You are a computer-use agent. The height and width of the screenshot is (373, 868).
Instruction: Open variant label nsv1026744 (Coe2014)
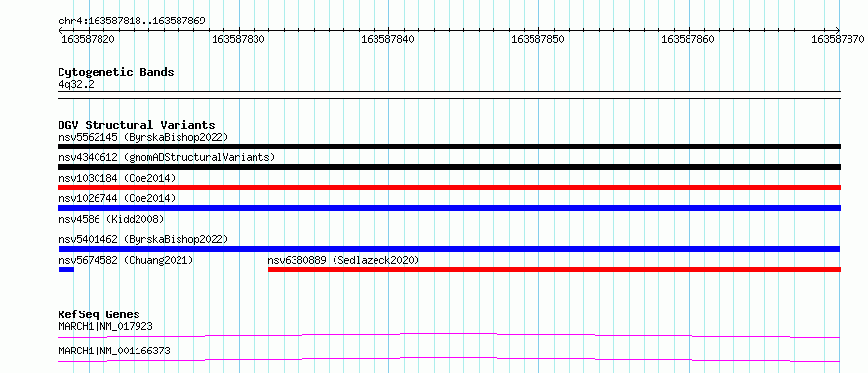[x=117, y=198]
